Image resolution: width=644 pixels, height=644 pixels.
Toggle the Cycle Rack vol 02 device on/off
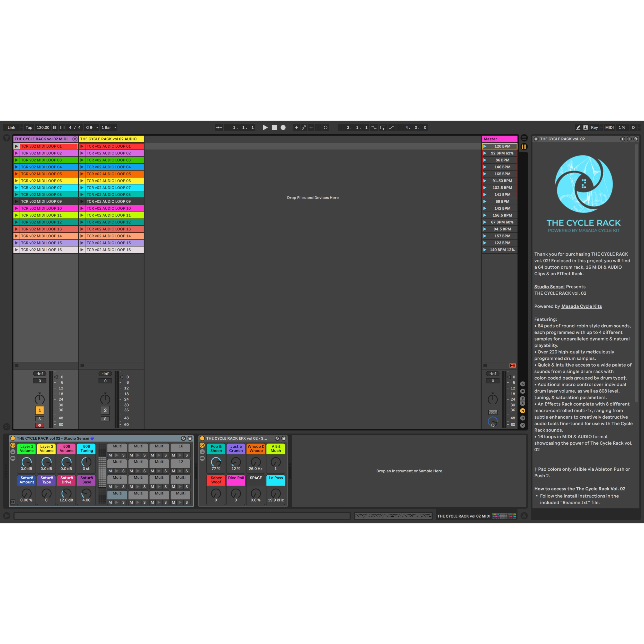(13, 438)
